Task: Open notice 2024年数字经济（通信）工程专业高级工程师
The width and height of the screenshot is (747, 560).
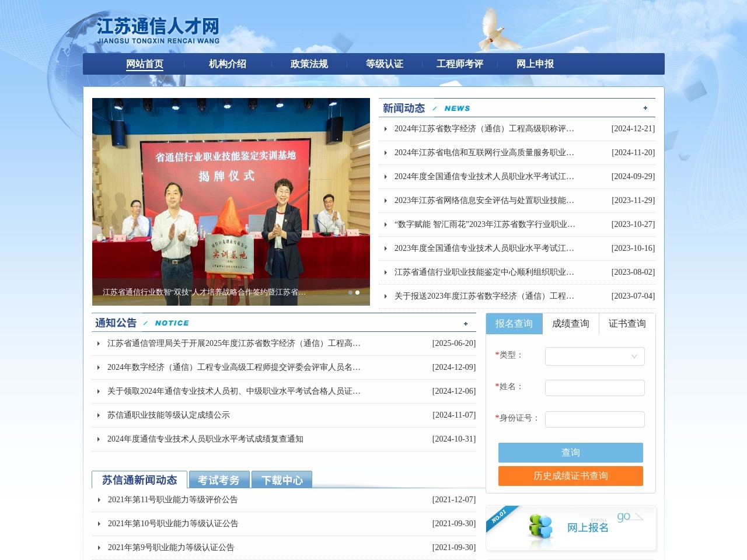Action: [234, 367]
